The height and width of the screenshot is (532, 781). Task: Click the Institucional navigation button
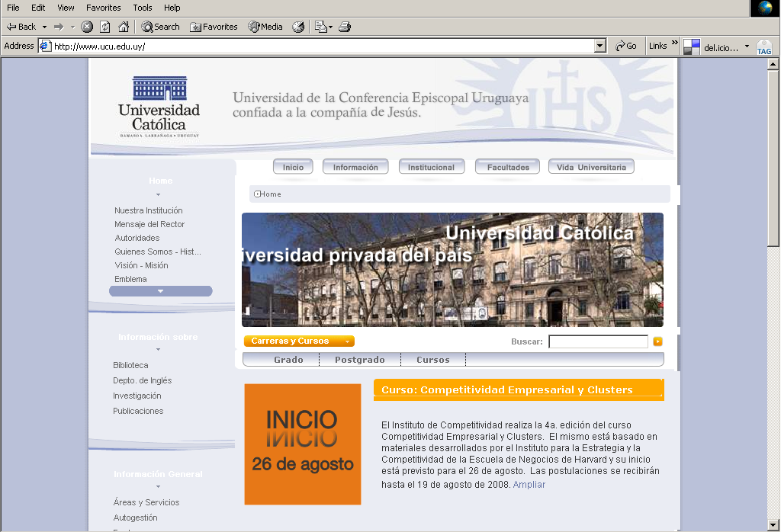432,167
